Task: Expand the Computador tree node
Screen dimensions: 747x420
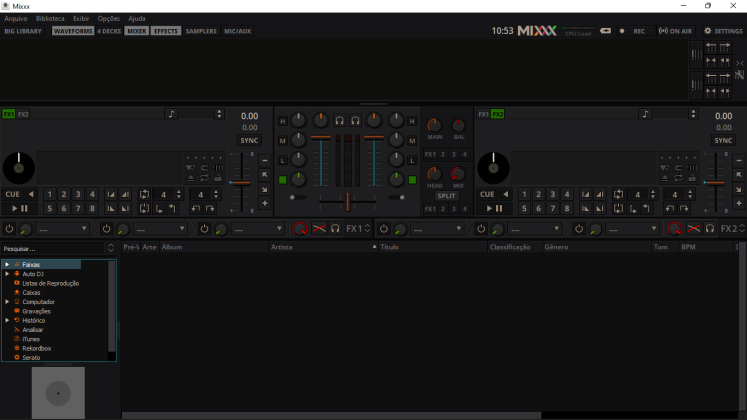Action: pyautogui.click(x=7, y=301)
